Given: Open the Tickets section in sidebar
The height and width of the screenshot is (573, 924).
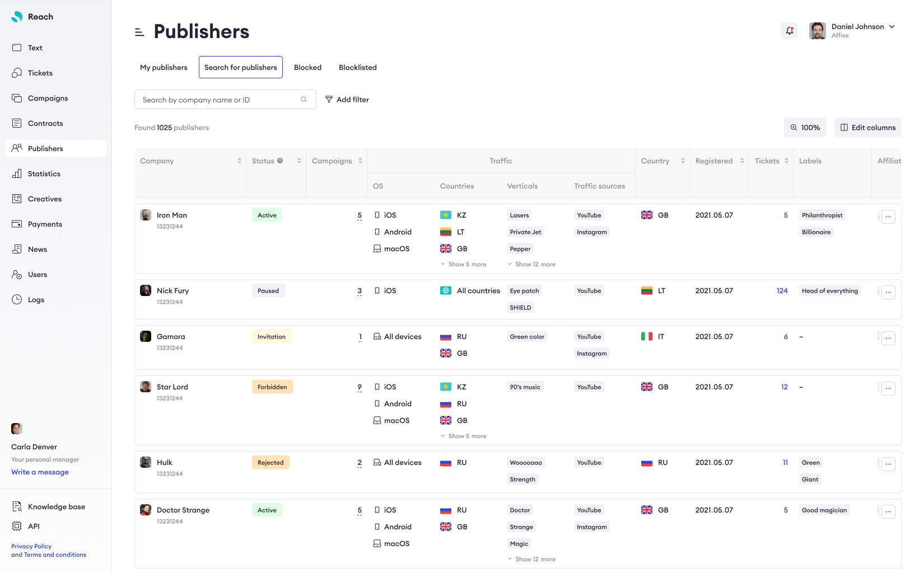Looking at the screenshot, I should (40, 73).
